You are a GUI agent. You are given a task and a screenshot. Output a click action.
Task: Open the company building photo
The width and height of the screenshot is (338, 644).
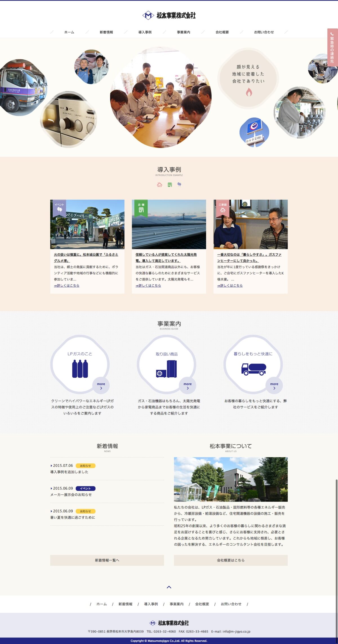click(x=231, y=480)
